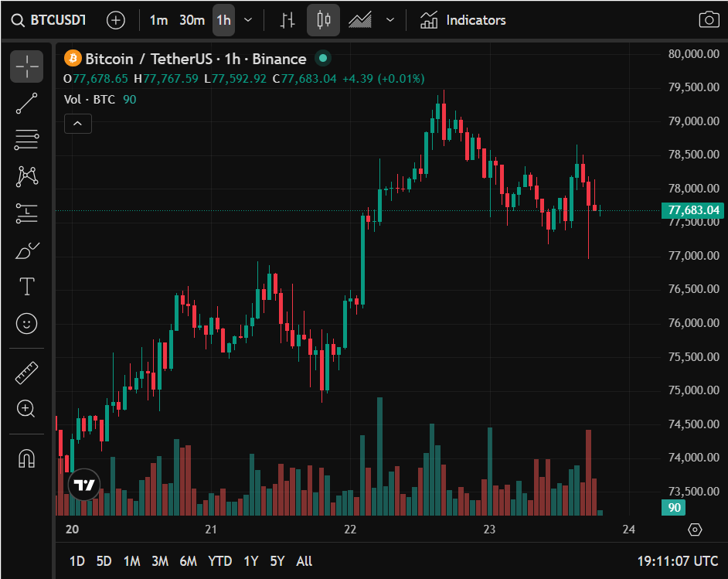The image size is (728, 579).
Task: Set range to YTD
Action: [220, 561]
